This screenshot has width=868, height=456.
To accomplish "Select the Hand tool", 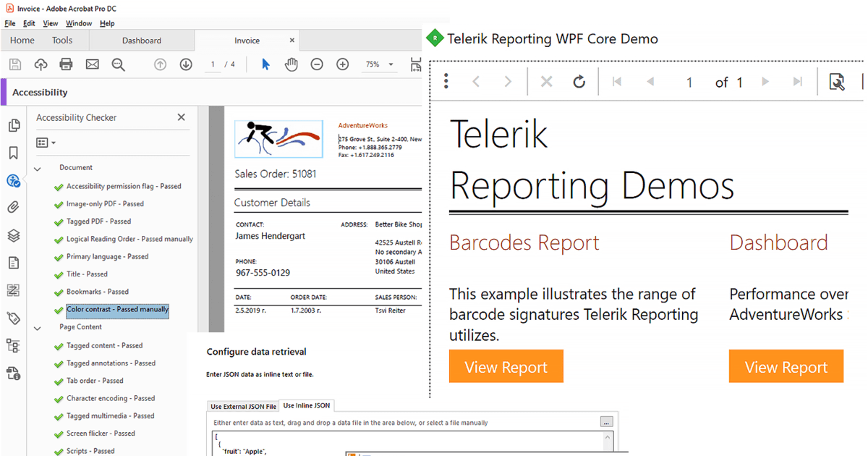I will pos(292,64).
